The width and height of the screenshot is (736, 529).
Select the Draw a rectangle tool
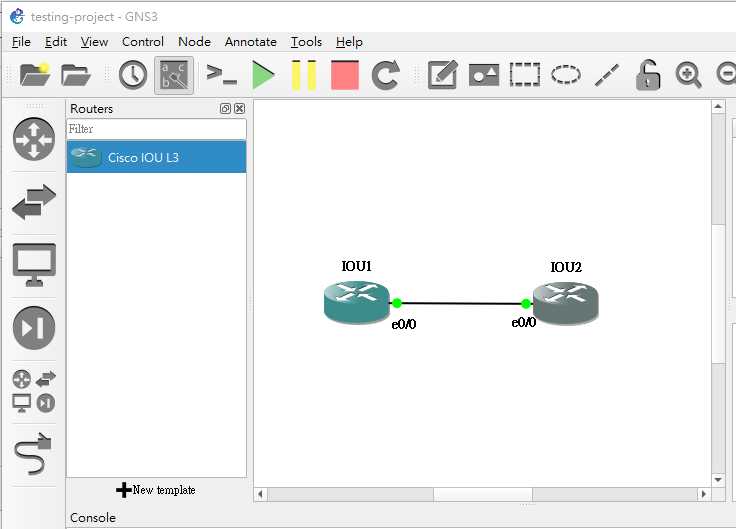pos(525,75)
